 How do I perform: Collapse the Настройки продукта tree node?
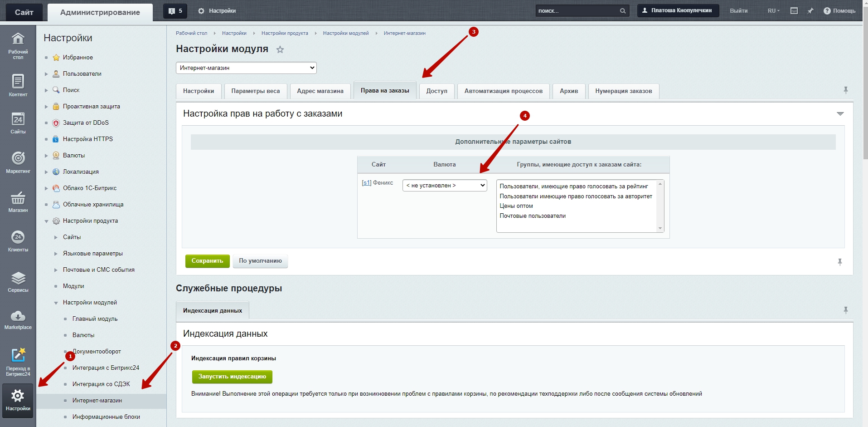(x=46, y=221)
